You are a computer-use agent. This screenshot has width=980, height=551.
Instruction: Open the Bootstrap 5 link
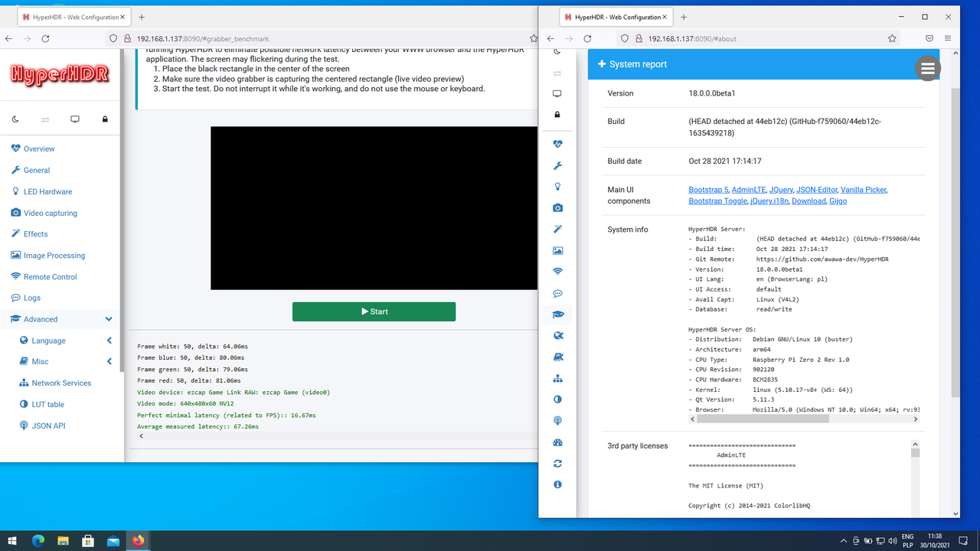point(707,190)
